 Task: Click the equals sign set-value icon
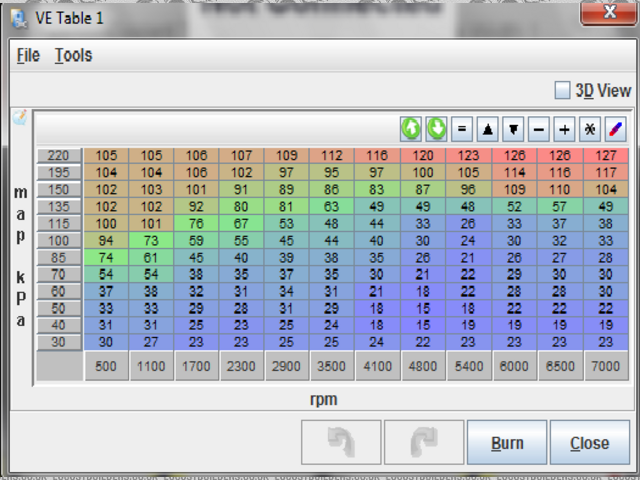click(x=462, y=129)
